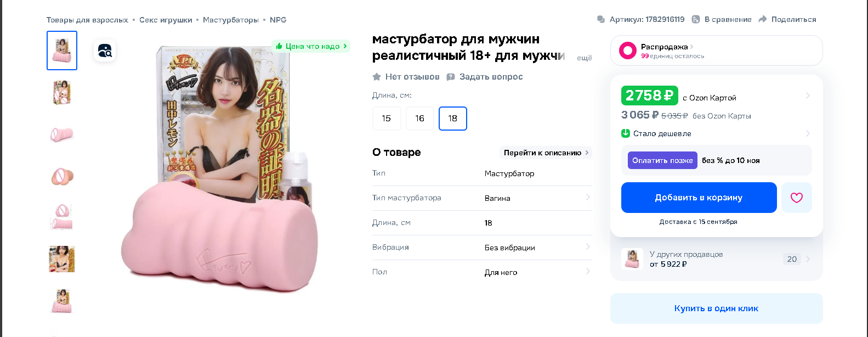
Task: Click the Оплатить позже purple badge
Action: pyautogui.click(x=662, y=160)
